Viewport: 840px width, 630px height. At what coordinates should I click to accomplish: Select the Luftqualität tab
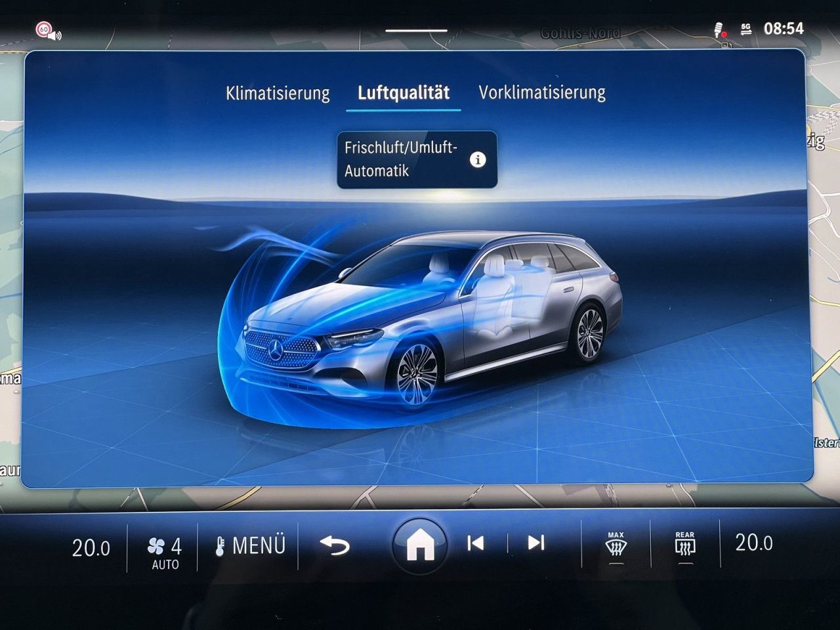(x=403, y=93)
